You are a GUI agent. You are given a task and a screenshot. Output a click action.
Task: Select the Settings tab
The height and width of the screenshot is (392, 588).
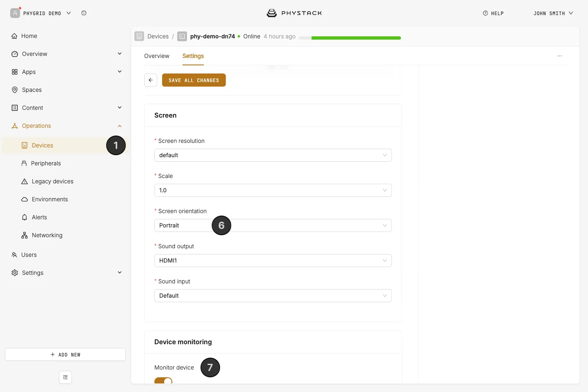(193, 56)
